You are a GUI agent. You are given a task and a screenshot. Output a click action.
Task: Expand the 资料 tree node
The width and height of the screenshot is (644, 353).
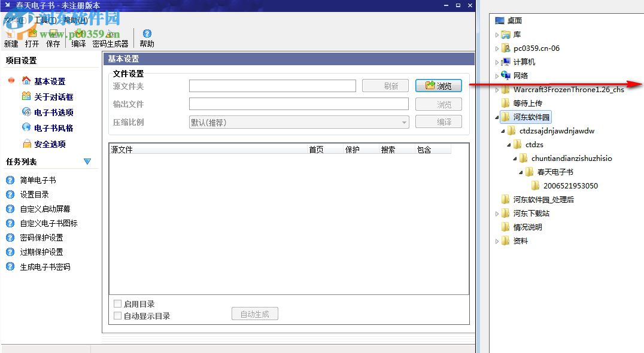tap(497, 241)
